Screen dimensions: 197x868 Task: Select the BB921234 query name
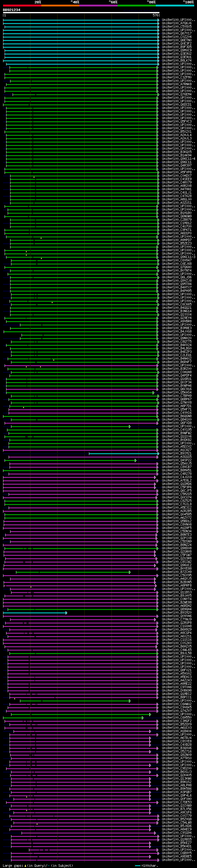point(11,10)
